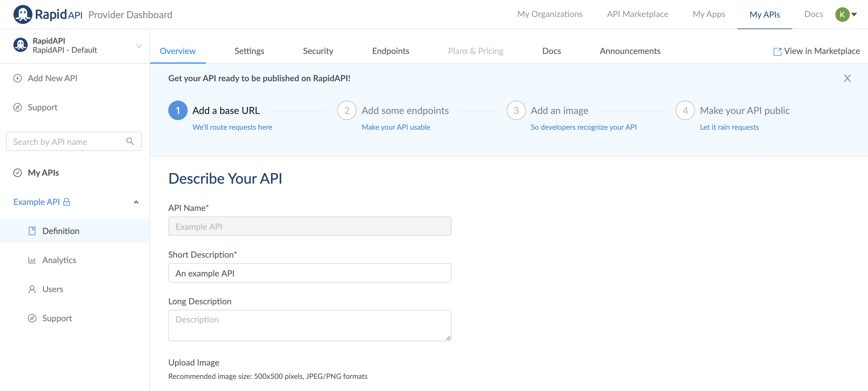Viewport: 868px width, 391px height.
Task: Click the Analytics bar chart icon
Action: coord(32,260)
